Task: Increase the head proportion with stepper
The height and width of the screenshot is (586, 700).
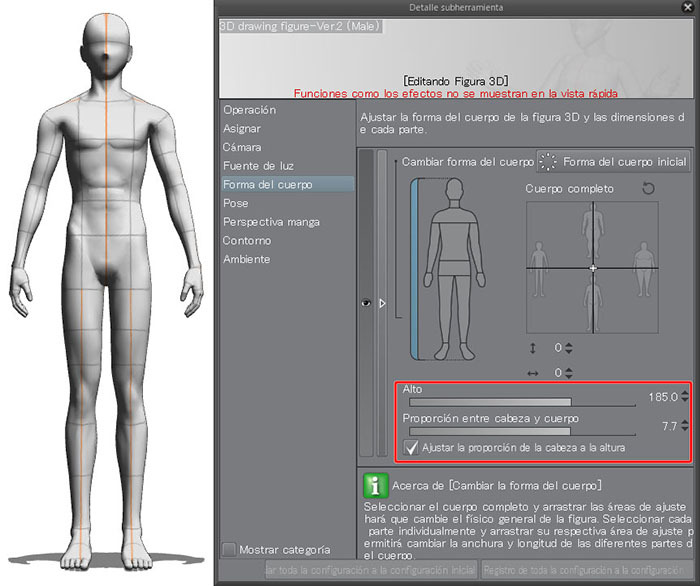Action: 685,423
